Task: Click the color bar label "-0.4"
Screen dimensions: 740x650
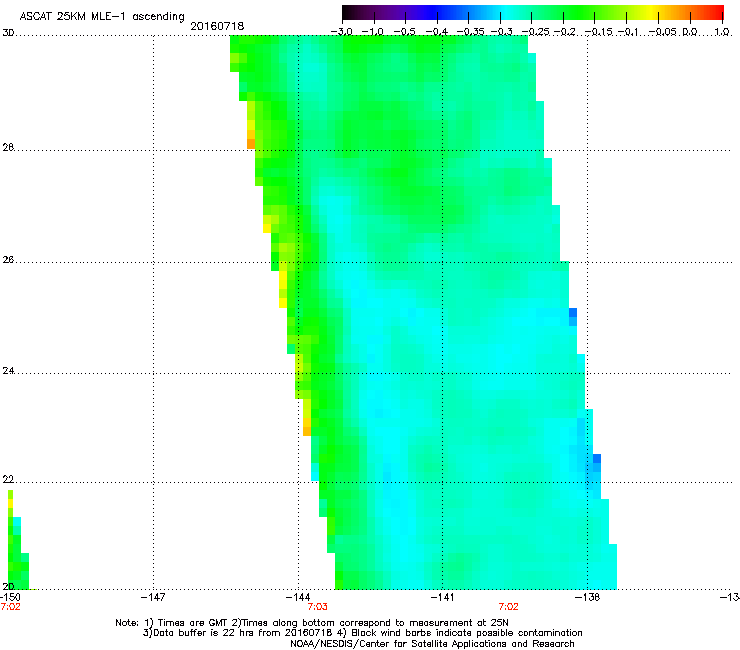Action: pyautogui.click(x=437, y=32)
